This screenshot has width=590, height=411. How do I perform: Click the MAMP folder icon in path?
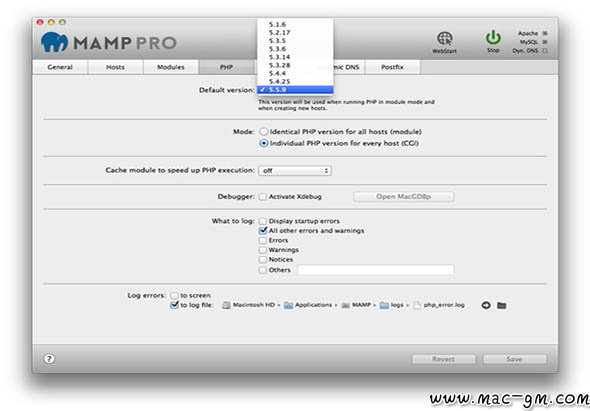345,305
